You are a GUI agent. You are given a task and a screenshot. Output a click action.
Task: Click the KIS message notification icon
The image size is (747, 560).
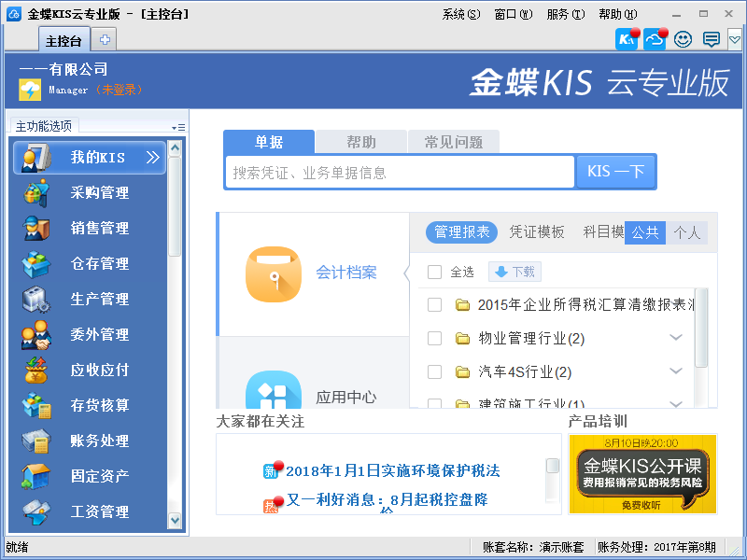point(627,39)
